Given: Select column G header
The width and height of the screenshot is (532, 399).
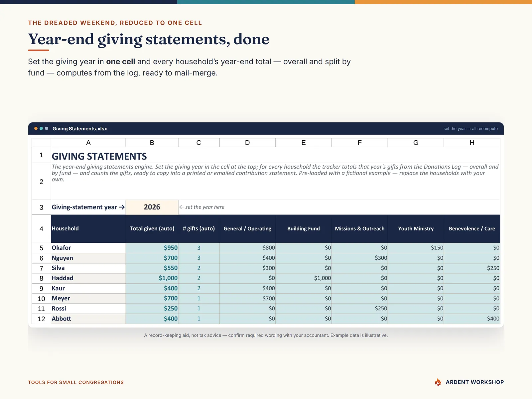Looking at the screenshot, I should (416, 143).
